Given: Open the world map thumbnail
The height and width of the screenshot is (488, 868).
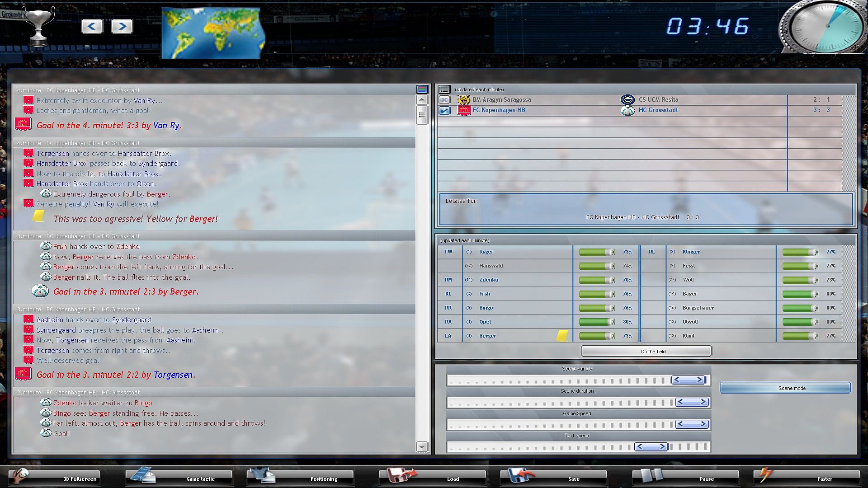Looking at the screenshot, I should point(212,33).
